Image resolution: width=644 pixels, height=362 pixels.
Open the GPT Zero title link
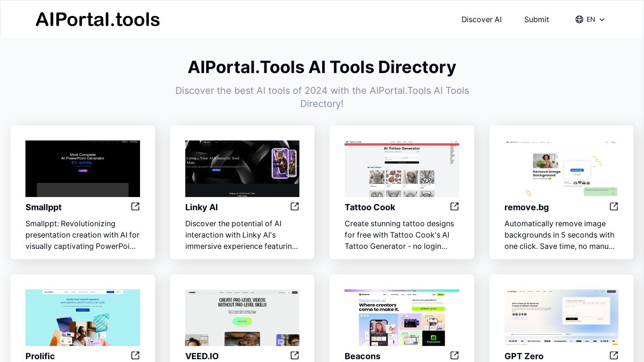click(524, 356)
